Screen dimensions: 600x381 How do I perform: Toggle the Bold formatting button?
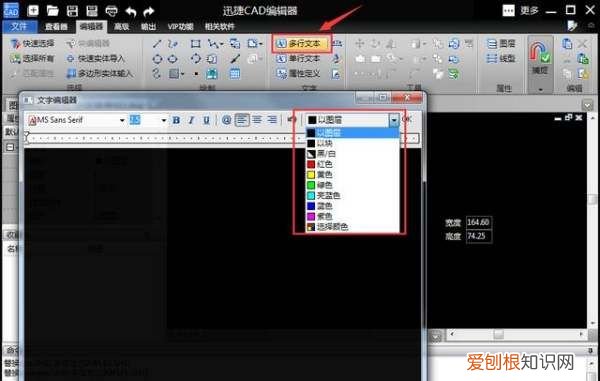pos(176,120)
